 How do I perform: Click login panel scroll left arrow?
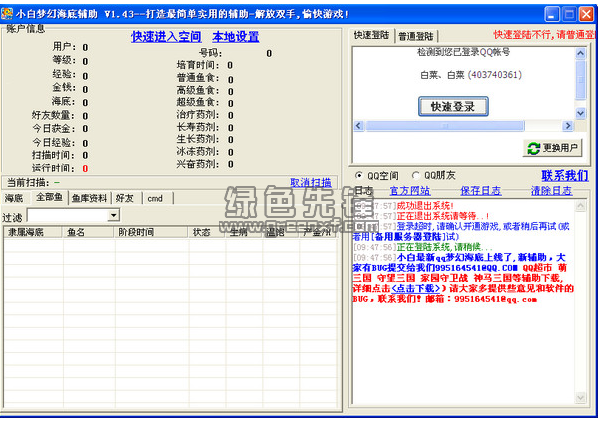tap(359, 125)
